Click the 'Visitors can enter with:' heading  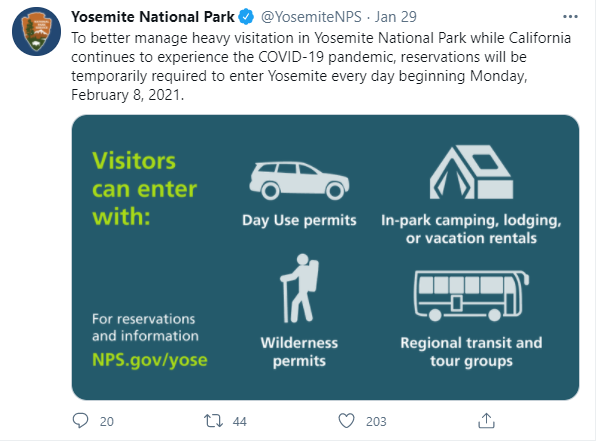click(145, 189)
